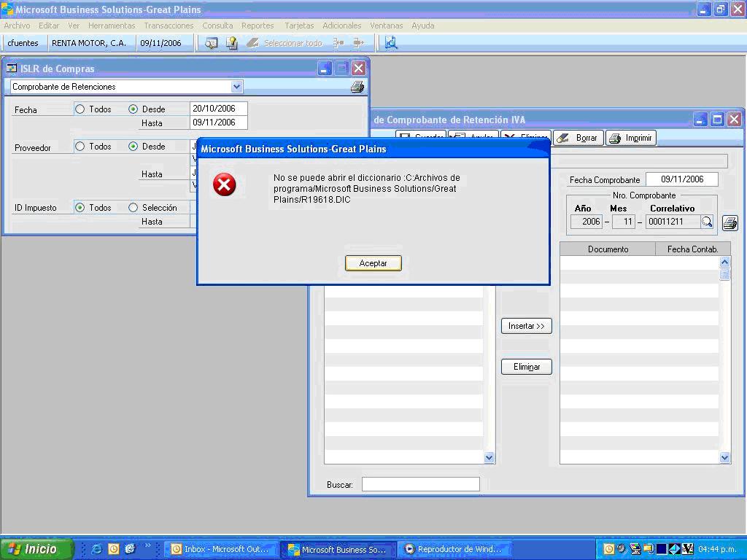Click the Great Plains title bar app icon
Image resolution: width=747 pixels, height=560 pixels.
tap(7, 9)
